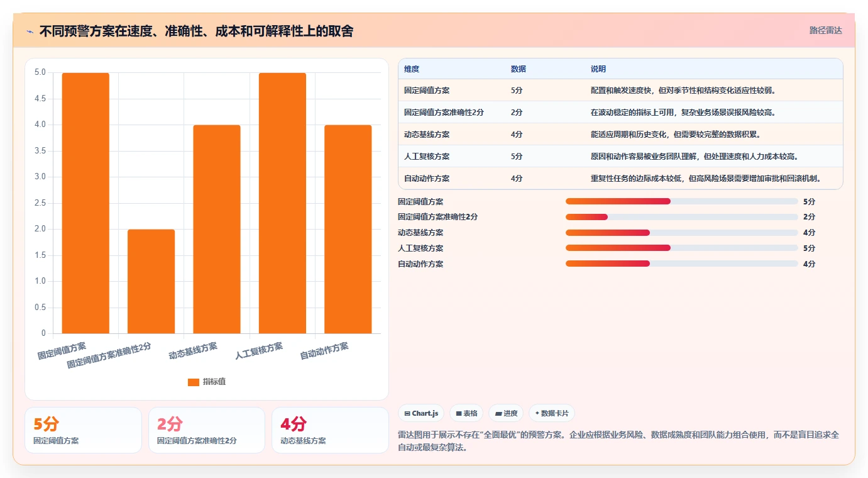Click the description 能适应周期和历史变化，但需要较完整的数据积累。
This screenshot has width=868, height=478.
(676, 134)
